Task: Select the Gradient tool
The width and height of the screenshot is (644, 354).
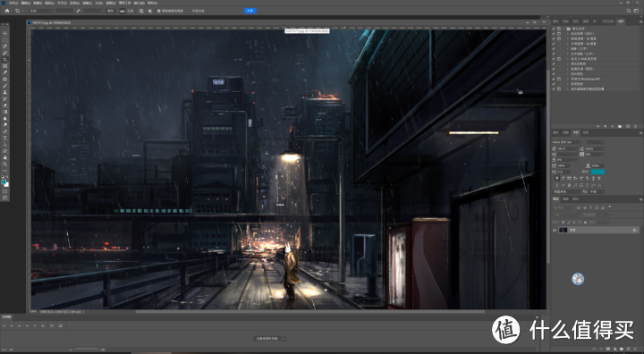Action: tap(5, 112)
